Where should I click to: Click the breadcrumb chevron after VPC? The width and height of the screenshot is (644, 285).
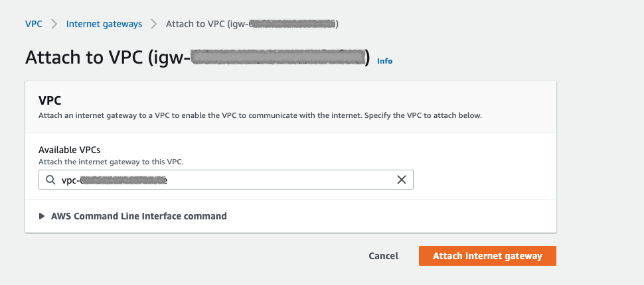[54, 24]
